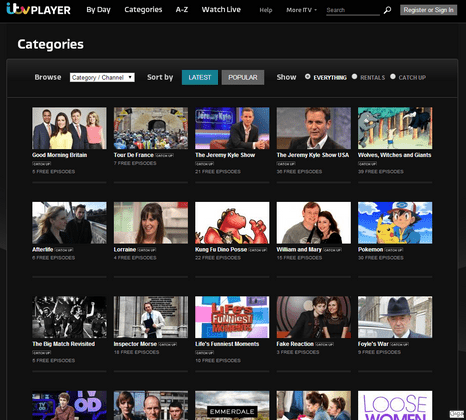Click the Catch Up badge beside Pokemon
This screenshot has height=420, width=466.
click(x=394, y=250)
